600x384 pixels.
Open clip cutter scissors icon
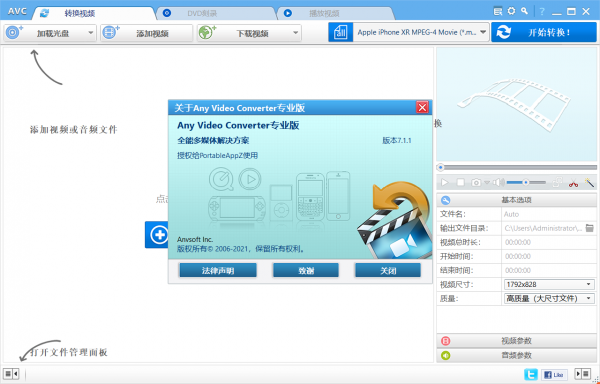pyautogui.click(x=573, y=182)
